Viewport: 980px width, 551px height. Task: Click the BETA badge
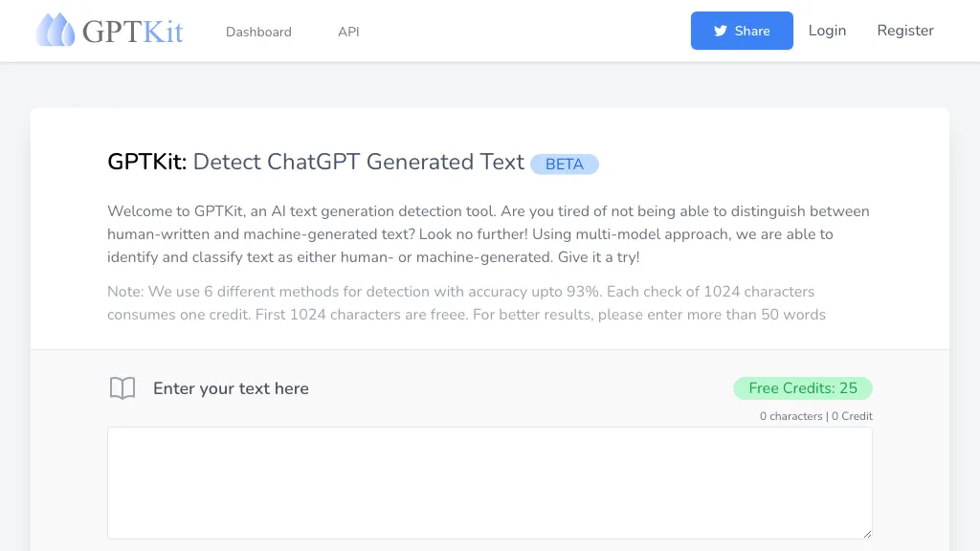(x=565, y=164)
